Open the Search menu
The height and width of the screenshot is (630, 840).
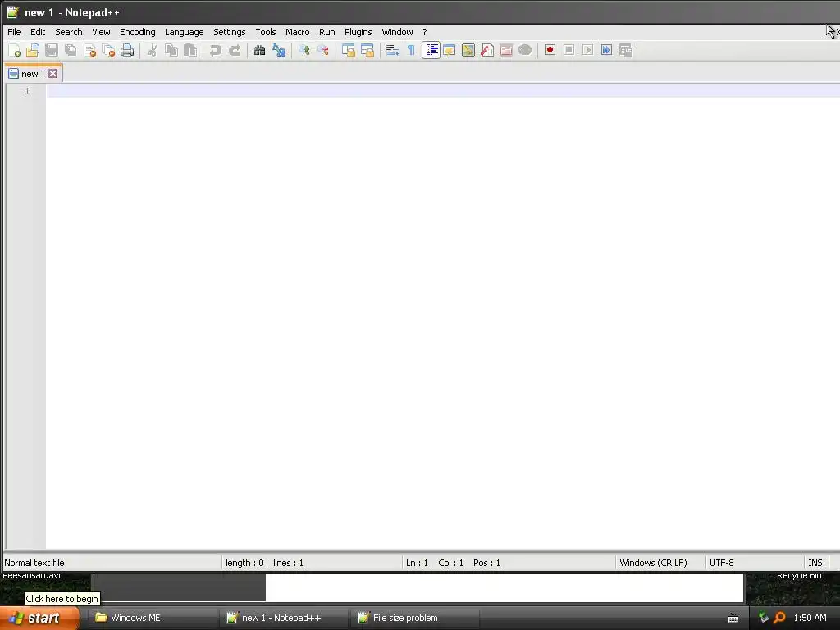pos(69,32)
